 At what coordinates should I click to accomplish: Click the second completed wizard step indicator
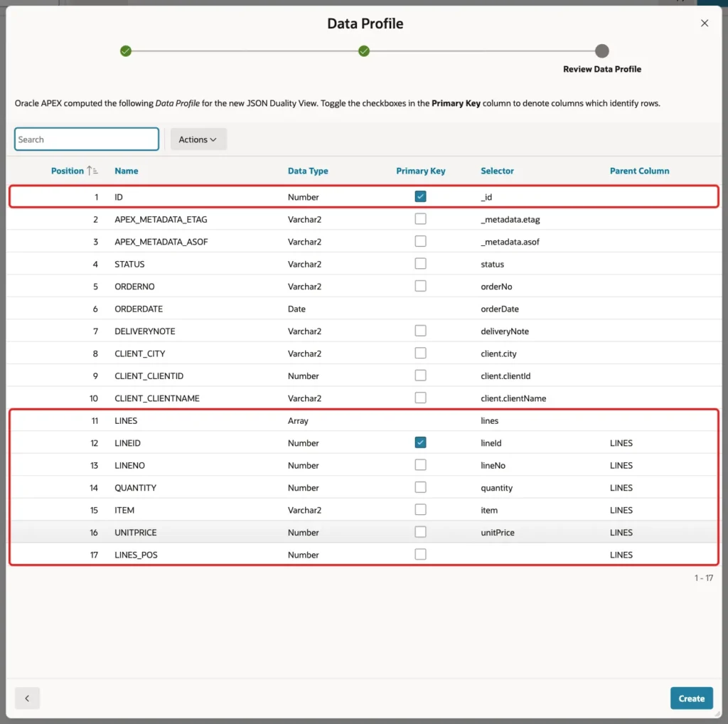tap(364, 51)
